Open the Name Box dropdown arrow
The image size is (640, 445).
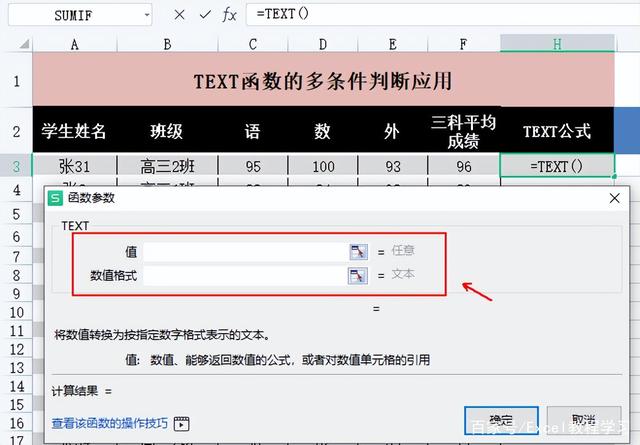point(147,15)
